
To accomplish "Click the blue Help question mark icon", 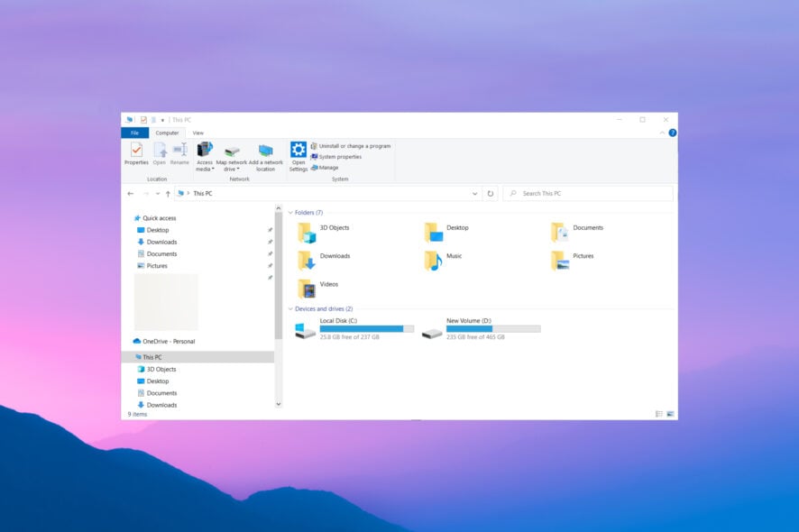I will click(673, 133).
